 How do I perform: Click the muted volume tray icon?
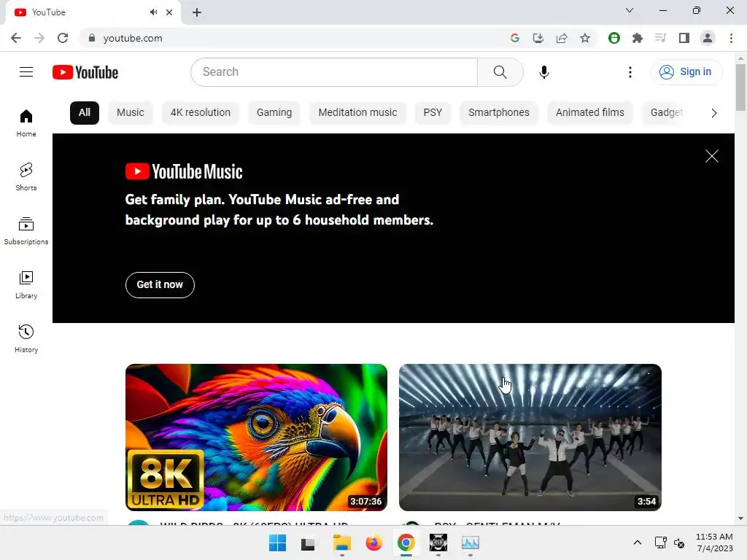679,542
